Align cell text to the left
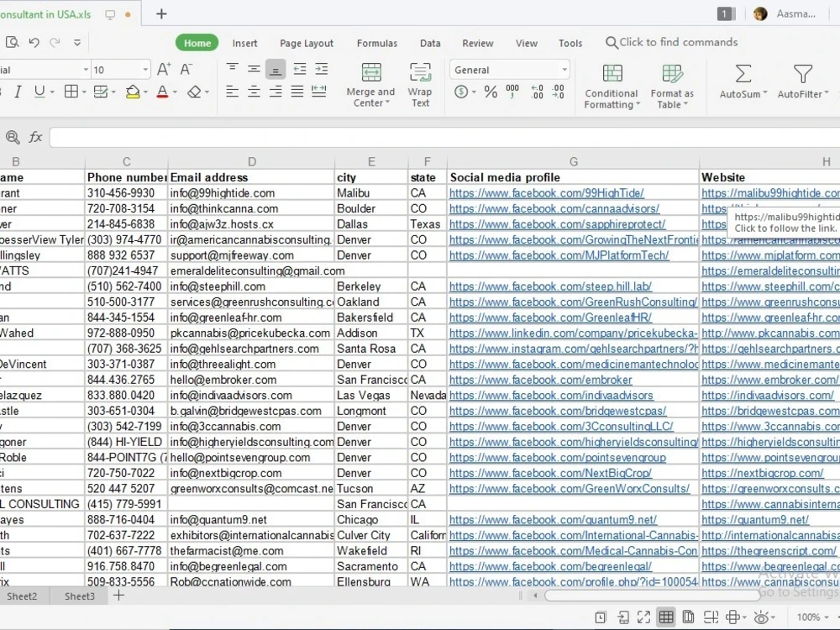 click(x=232, y=92)
